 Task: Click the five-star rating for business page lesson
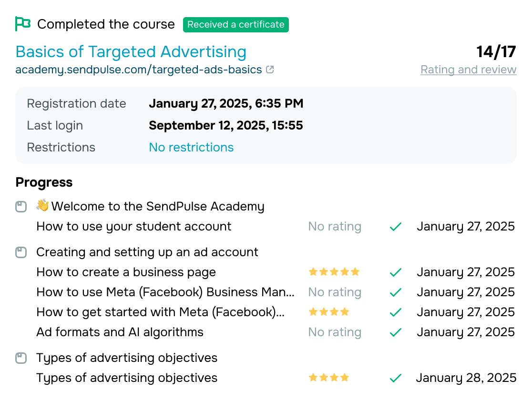[x=334, y=272]
